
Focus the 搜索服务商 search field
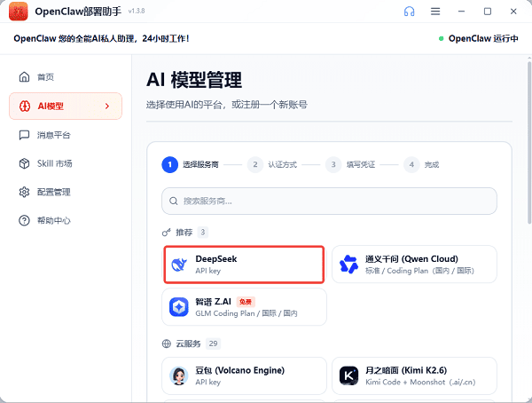329,201
